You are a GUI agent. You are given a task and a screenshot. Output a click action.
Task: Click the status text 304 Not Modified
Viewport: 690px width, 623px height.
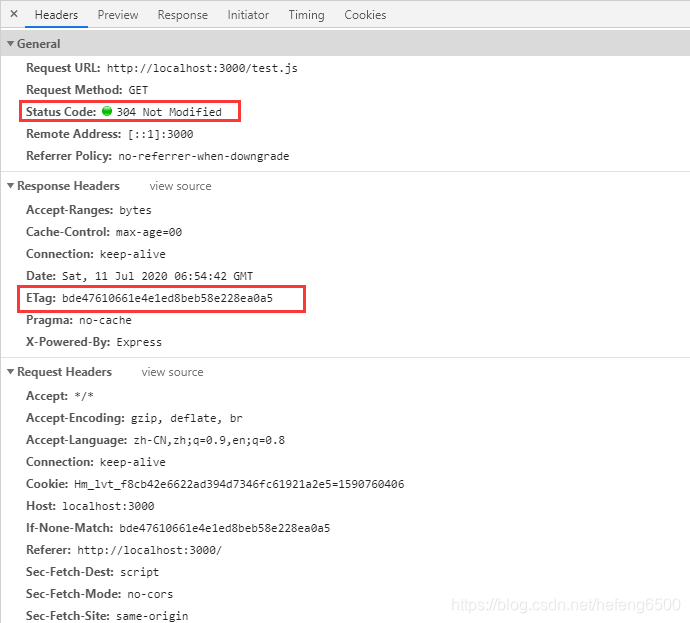click(169, 112)
